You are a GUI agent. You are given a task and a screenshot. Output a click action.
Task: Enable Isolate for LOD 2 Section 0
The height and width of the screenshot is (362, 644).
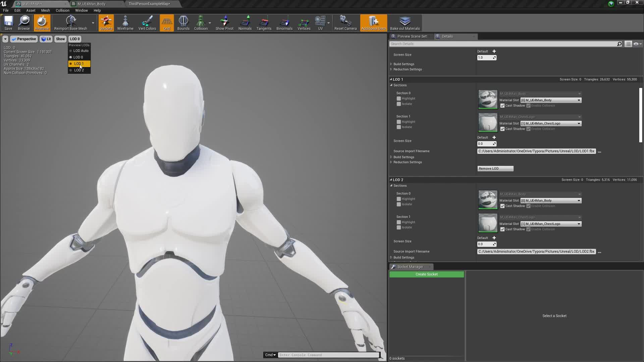[x=398, y=204]
